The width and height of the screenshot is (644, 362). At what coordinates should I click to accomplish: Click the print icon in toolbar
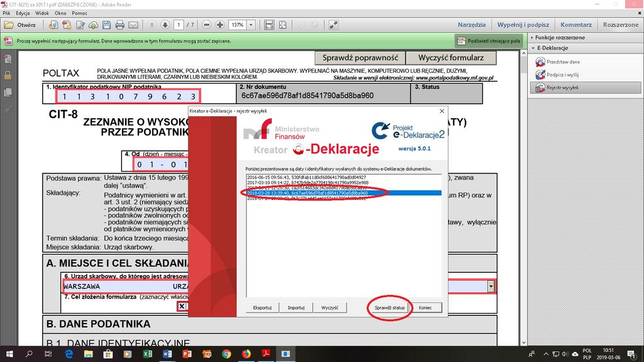[x=119, y=25]
